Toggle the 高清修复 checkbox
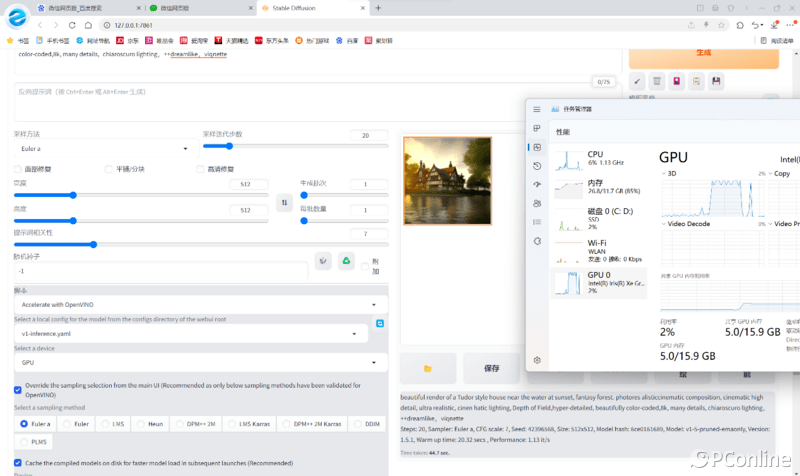This screenshot has height=476, width=800. (x=198, y=169)
